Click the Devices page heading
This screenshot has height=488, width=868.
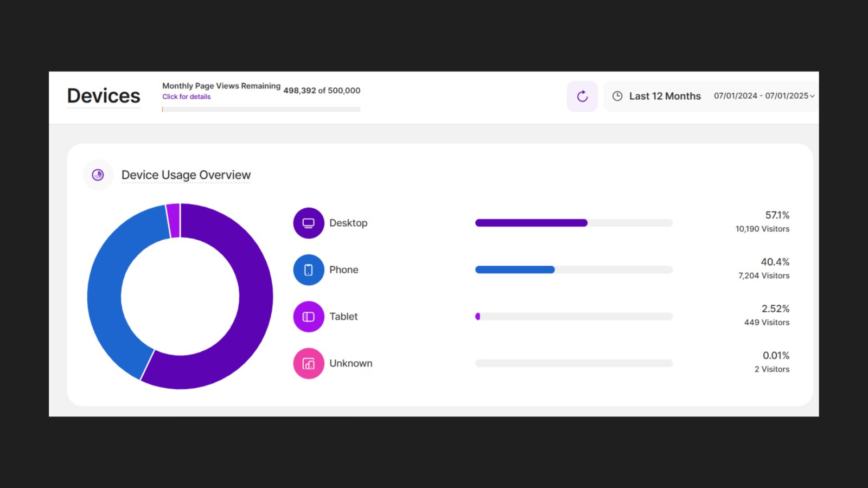pos(104,96)
